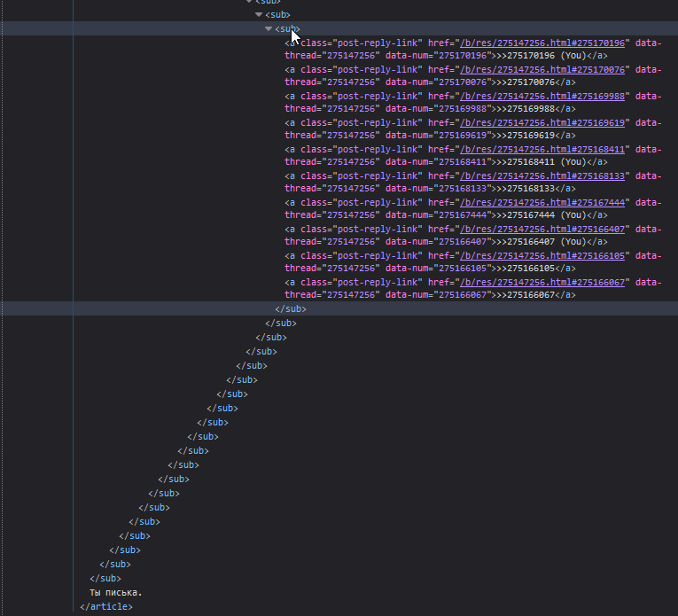Open href link ending #275170196
The height and width of the screenshot is (616, 678).
tap(542, 43)
